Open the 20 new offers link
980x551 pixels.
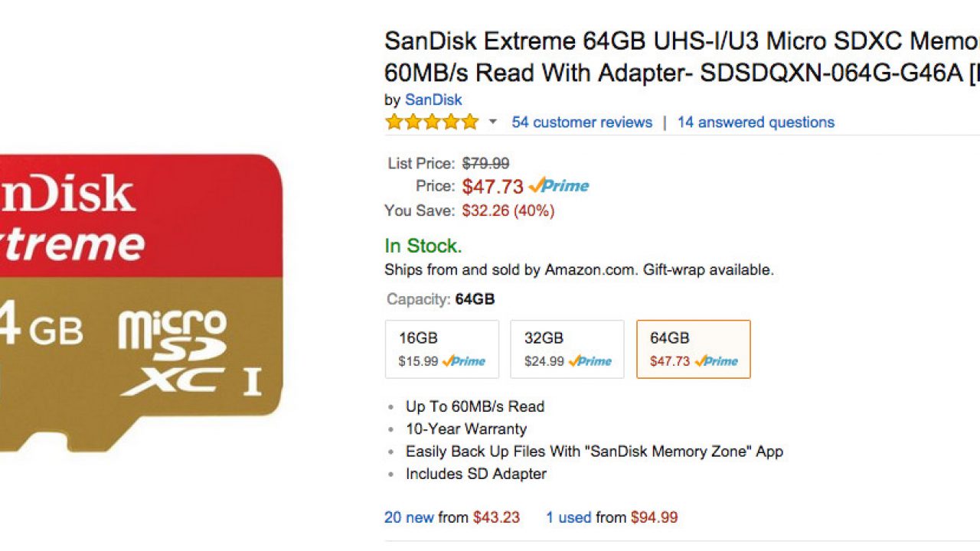[x=409, y=517]
